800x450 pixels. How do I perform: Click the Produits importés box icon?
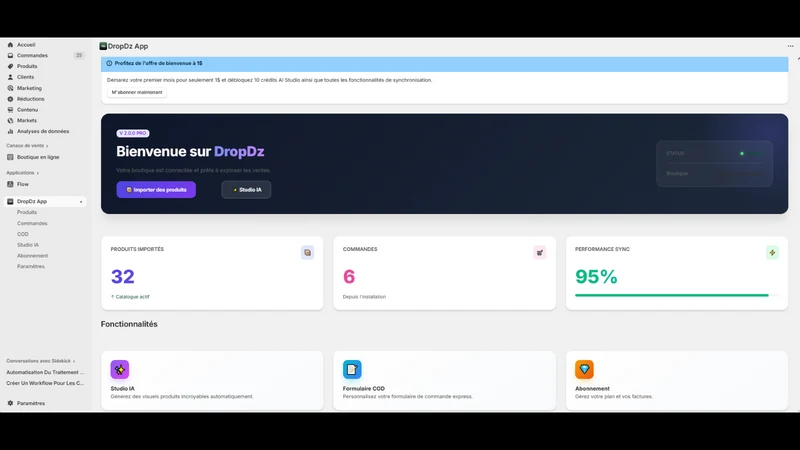(x=307, y=253)
